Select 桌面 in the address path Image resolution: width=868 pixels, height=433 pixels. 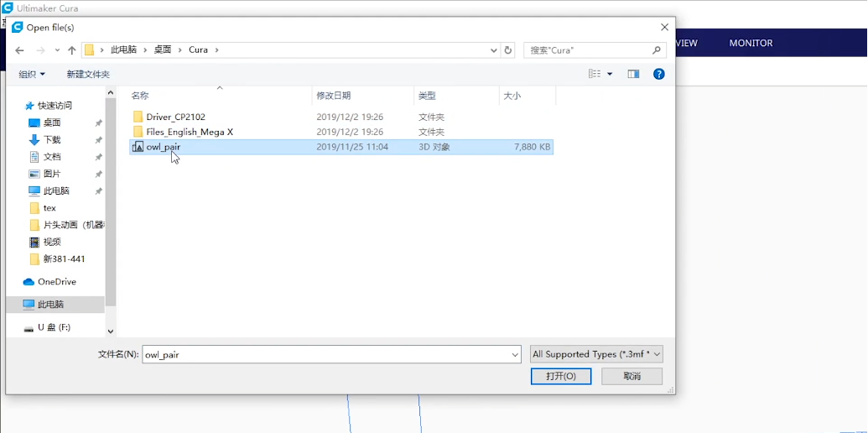coord(163,50)
